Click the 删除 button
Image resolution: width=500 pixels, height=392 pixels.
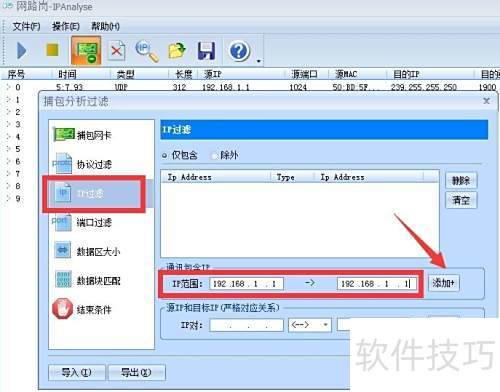[x=461, y=181]
